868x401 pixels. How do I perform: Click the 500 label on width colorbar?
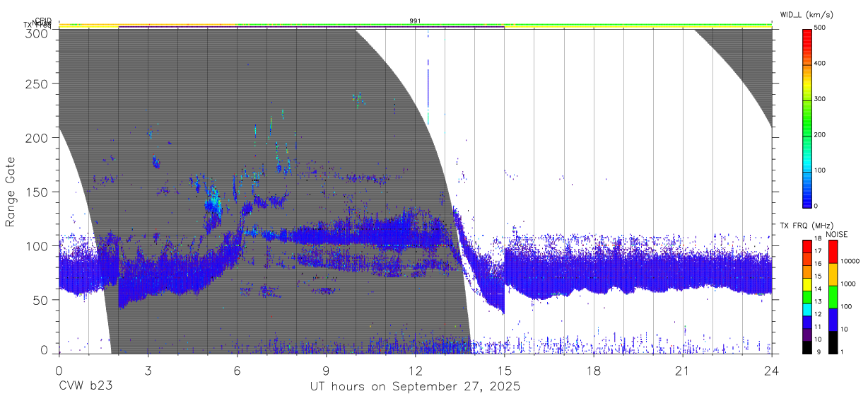pyautogui.click(x=821, y=28)
